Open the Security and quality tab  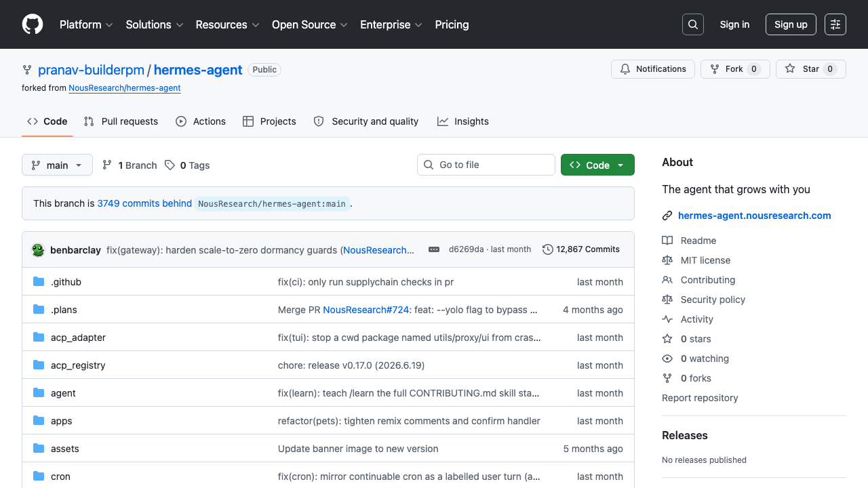click(x=366, y=121)
